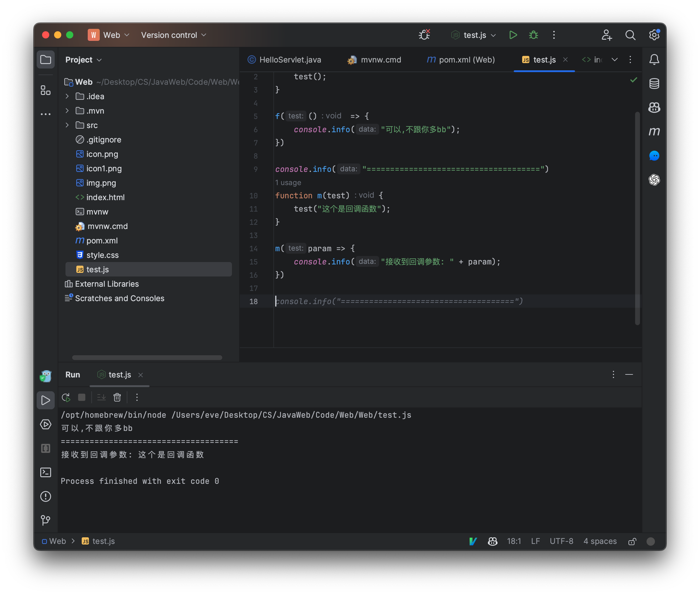Stop the running process
Screen dimensions: 700x595
point(82,397)
